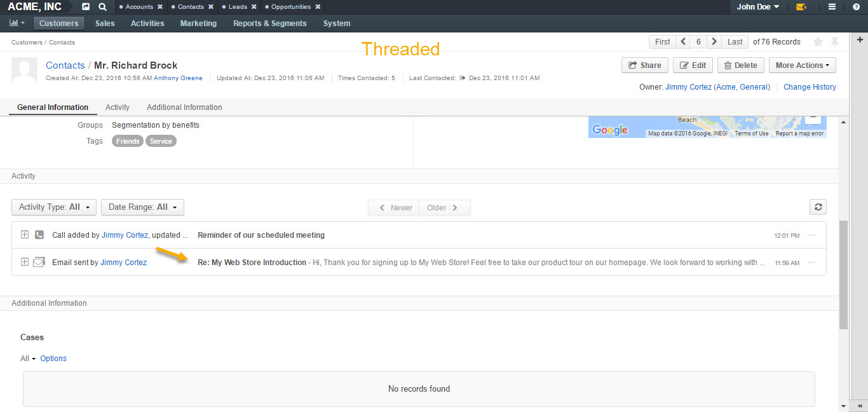Click the email envelope icon in activity list
868x412 pixels.
pyautogui.click(x=39, y=262)
